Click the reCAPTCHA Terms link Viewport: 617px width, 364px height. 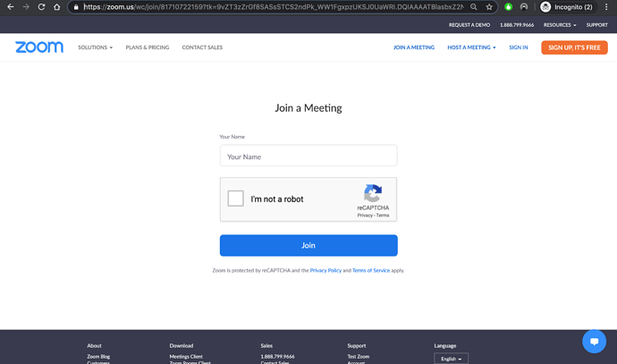pyautogui.click(x=383, y=216)
